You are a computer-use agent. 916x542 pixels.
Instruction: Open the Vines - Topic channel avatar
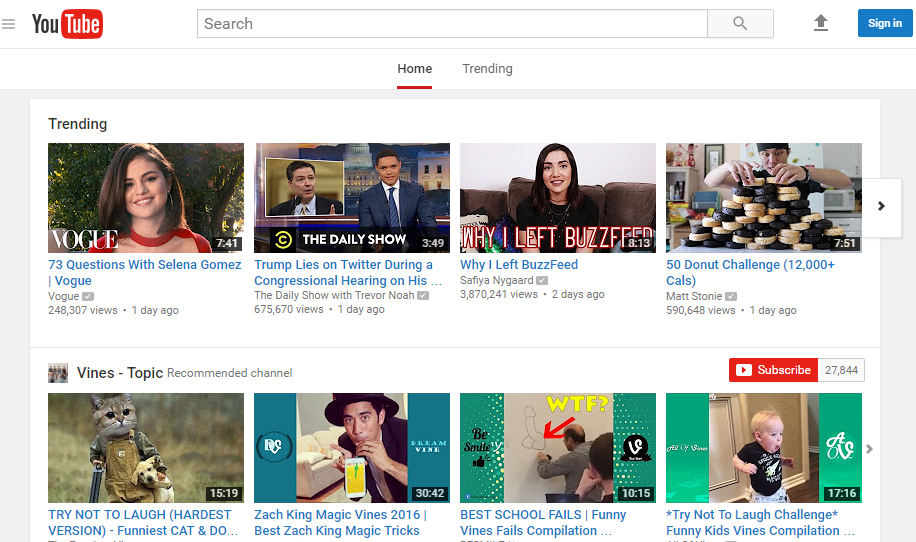58,373
